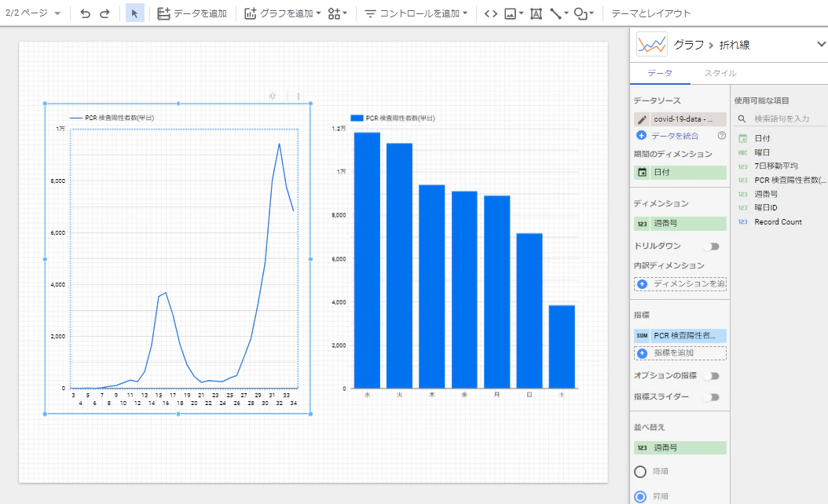This screenshot has width=828, height=504.
Task: Activate the selection mode cursor tool
Action: tap(134, 13)
